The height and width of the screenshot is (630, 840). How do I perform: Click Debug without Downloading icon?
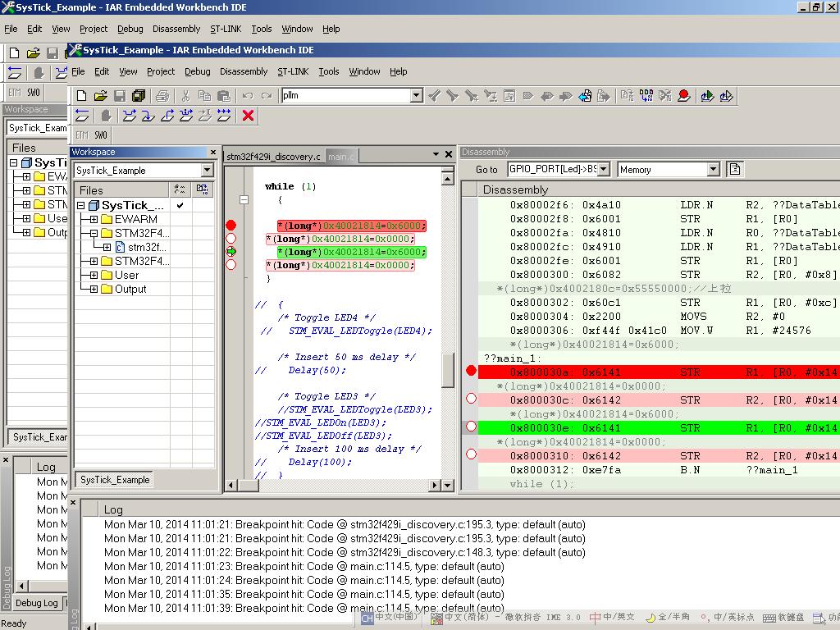(x=726, y=96)
